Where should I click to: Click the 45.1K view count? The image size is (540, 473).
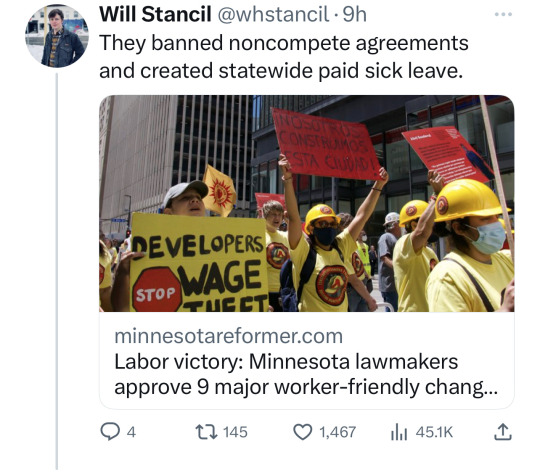point(434,432)
